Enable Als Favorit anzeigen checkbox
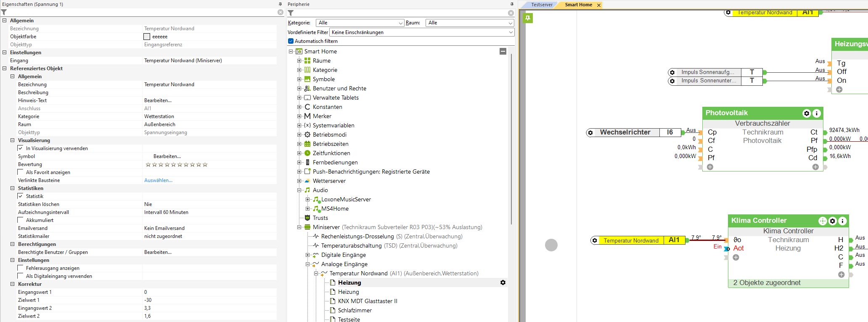The height and width of the screenshot is (322, 868). (21, 172)
